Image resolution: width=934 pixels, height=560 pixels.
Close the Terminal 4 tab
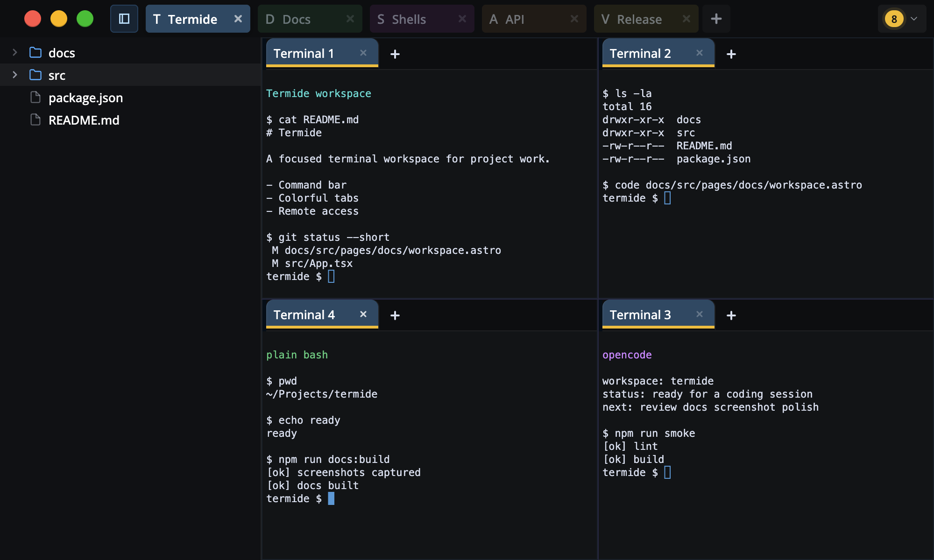(363, 314)
